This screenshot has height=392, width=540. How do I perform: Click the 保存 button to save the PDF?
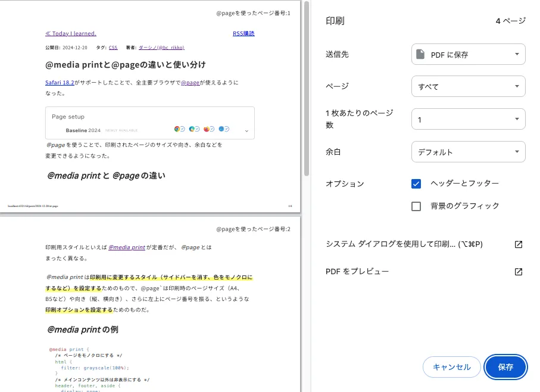coord(505,367)
